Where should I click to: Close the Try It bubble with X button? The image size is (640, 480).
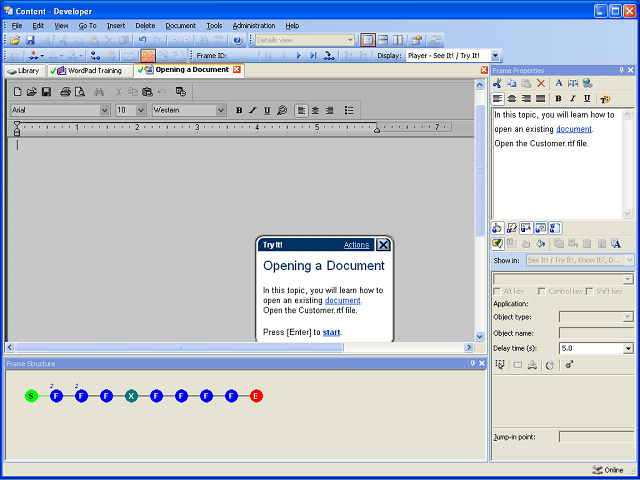[x=383, y=245]
